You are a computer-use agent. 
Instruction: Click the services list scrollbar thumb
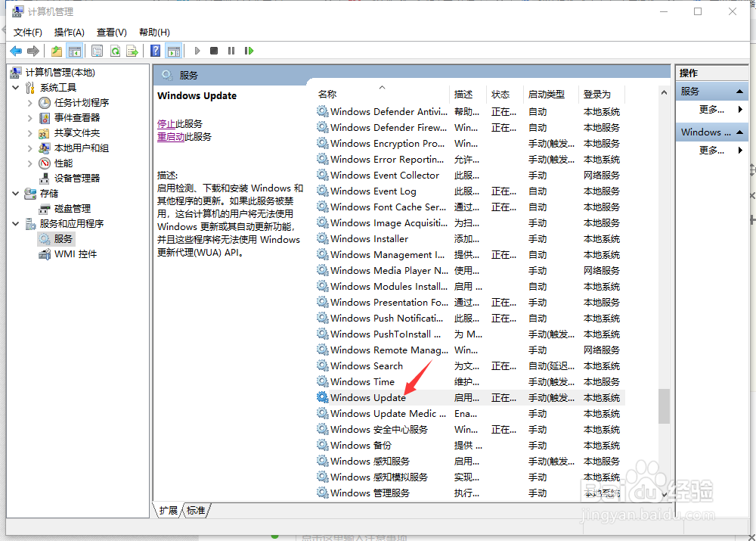coord(664,406)
